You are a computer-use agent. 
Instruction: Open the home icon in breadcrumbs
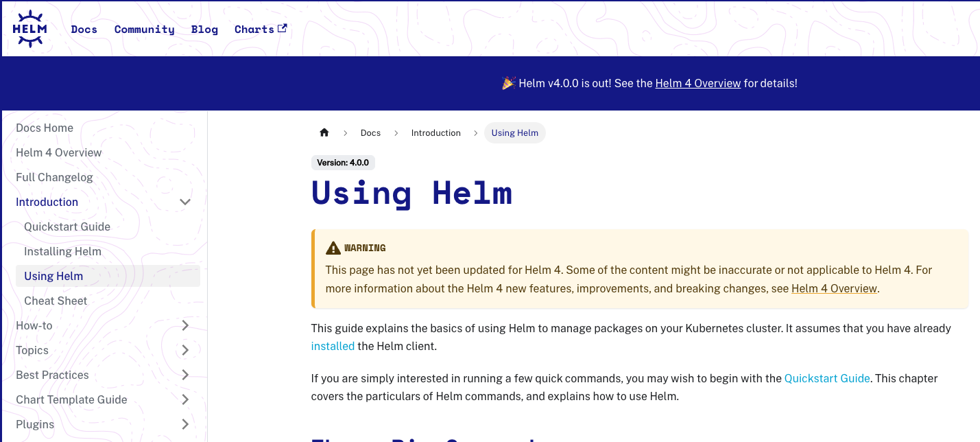tap(324, 132)
